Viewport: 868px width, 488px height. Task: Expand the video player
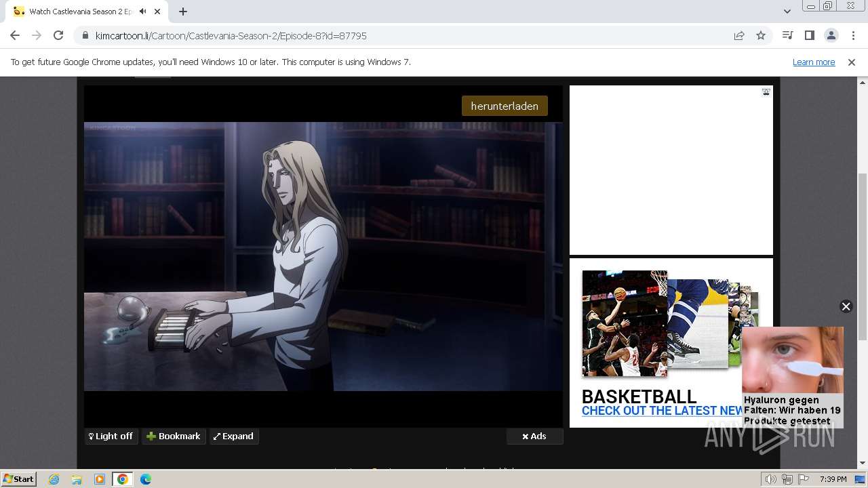tap(233, 436)
